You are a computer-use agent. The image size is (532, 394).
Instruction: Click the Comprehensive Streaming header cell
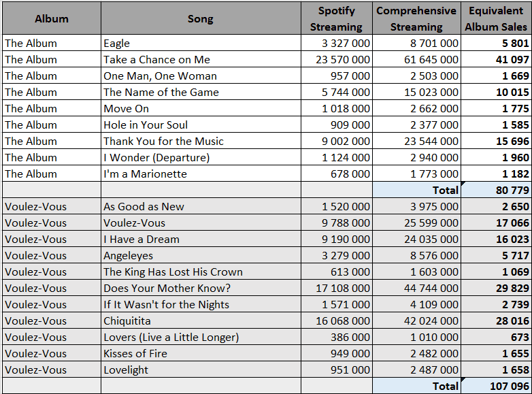click(416, 18)
